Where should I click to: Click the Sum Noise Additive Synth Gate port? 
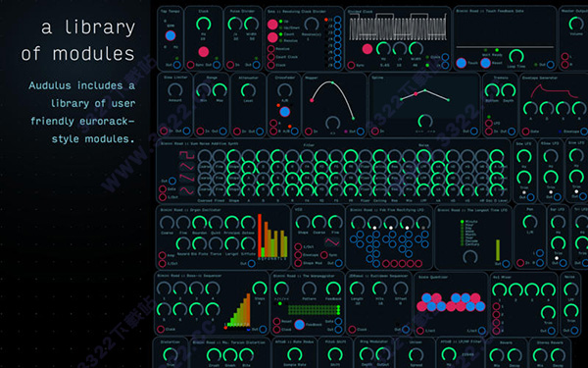click(163, 189)
